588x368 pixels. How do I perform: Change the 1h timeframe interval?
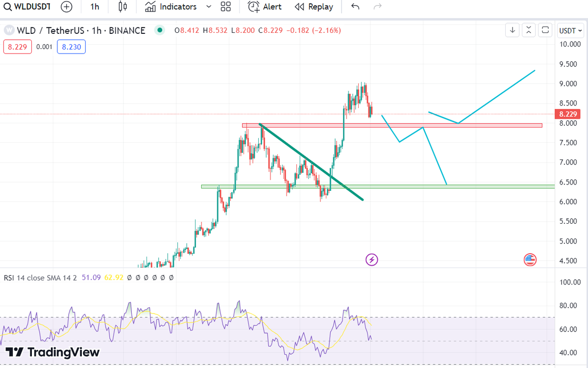[x=95, y=7]
